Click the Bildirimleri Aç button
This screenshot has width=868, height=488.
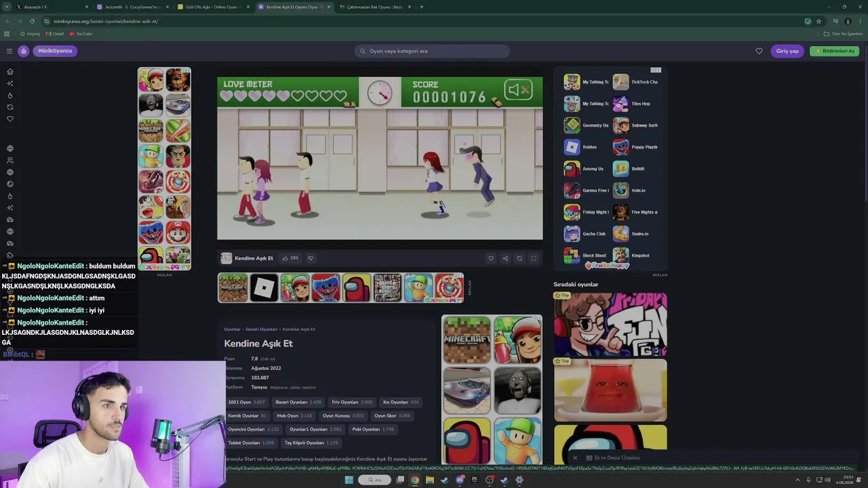click(834, 51)
